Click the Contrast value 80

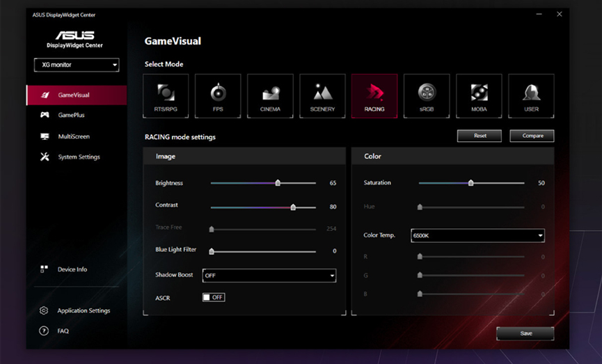pos(333,207)
